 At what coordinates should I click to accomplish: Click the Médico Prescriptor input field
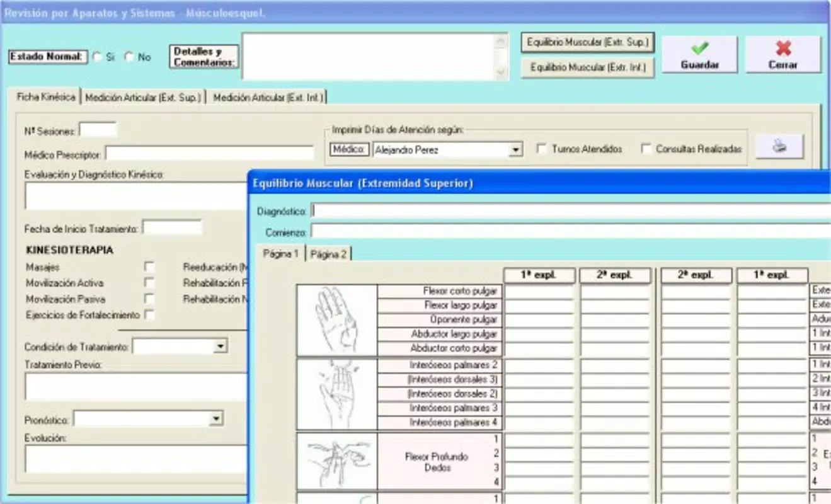tap(210, 153)
